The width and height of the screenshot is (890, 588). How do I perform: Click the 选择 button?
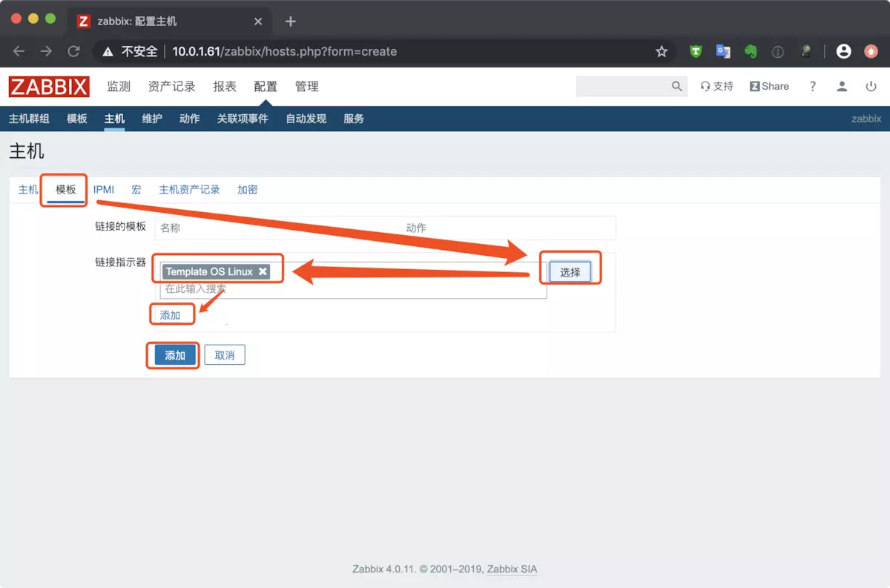[570, 272]
